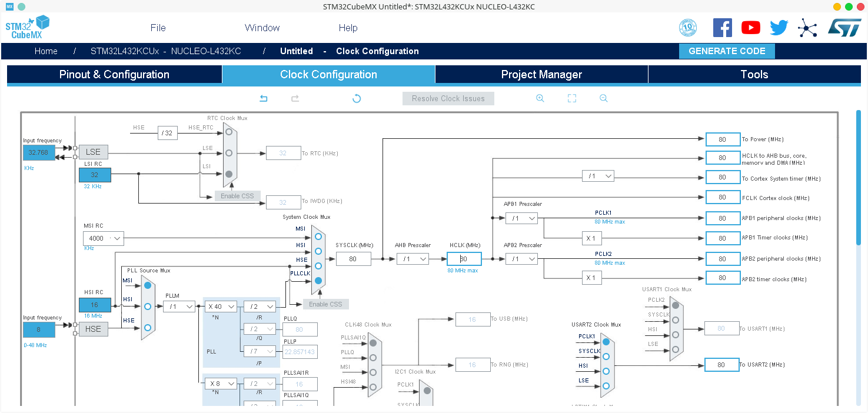The width and height of the screenshot is (868, 413).
Task: Open the YouTube icon link
Action: [750, 28]
